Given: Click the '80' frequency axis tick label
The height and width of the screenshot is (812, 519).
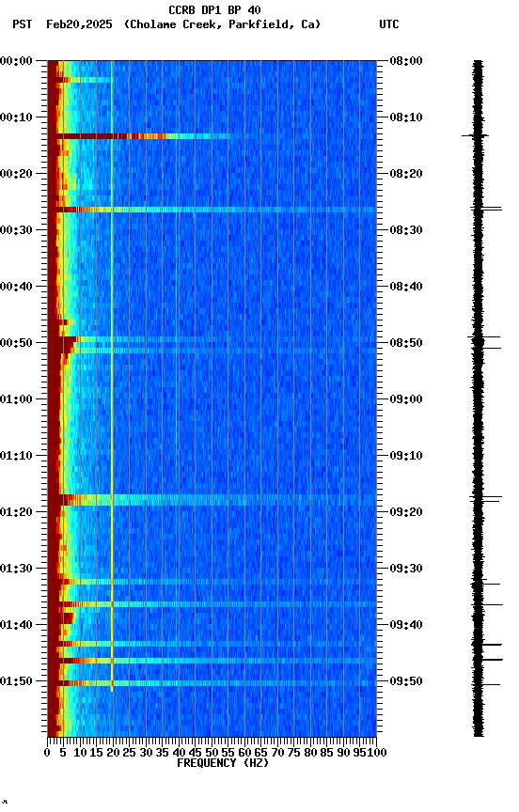Looking at the screenshot, I should point(310,754).
